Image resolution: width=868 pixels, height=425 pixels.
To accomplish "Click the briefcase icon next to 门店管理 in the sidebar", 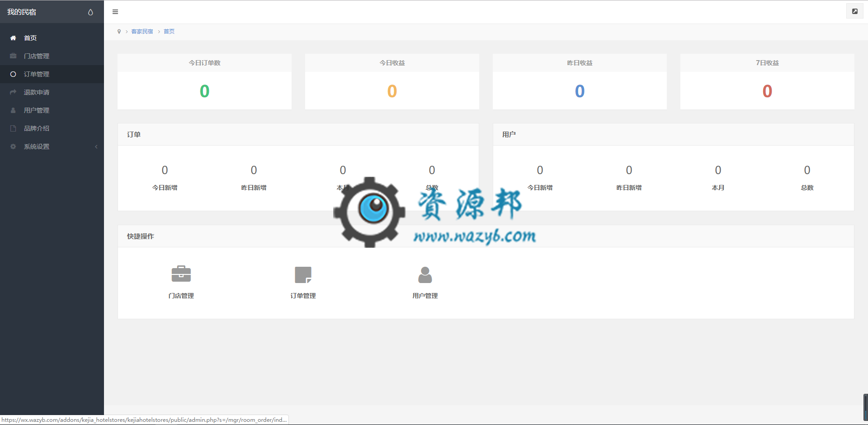I will point(13,56).
